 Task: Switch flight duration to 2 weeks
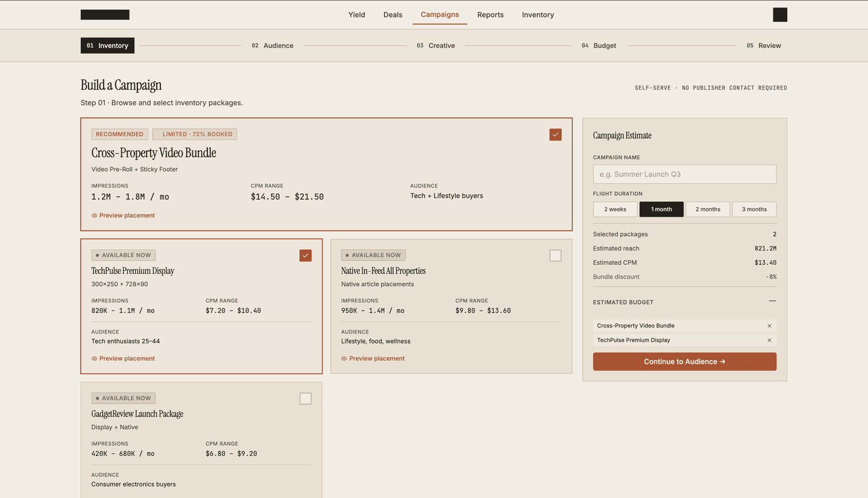[x=615, y=209]
